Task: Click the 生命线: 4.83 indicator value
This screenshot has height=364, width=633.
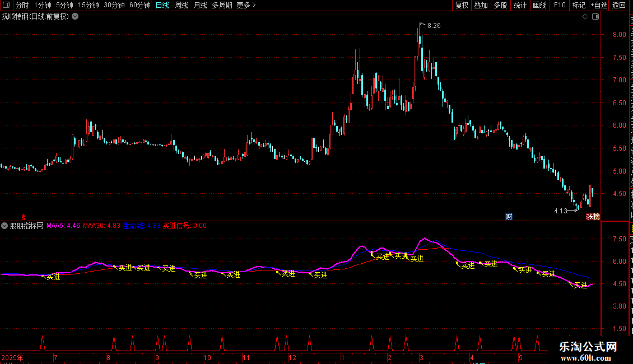Action: [x=142, y=226]
